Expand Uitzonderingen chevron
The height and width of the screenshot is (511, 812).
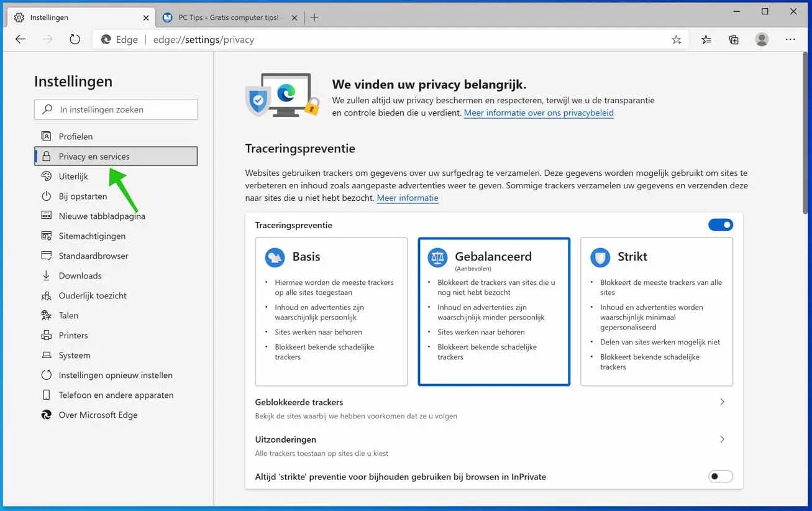[x=722, y=440]
